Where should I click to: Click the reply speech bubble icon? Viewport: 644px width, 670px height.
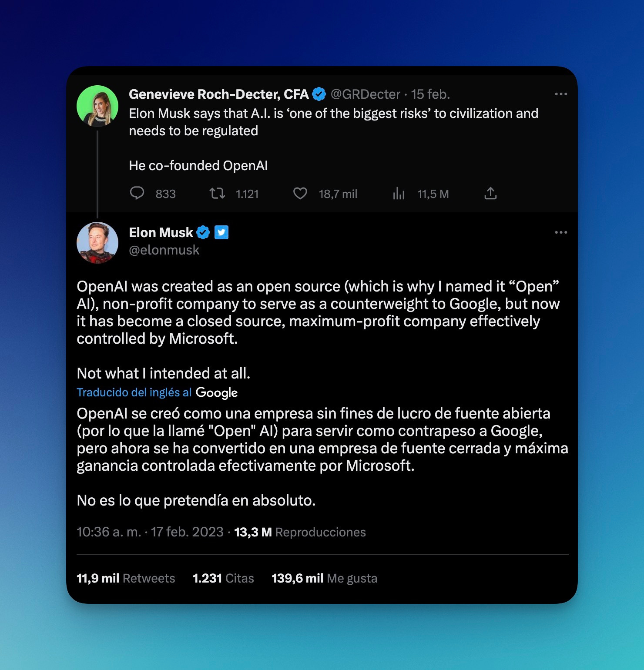pyautogui.click(x=137, y=193)
